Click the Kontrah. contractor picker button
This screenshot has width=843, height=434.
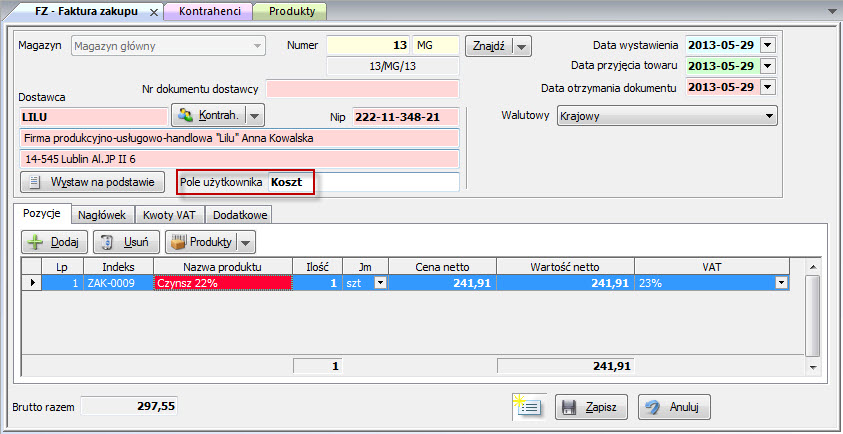208,116
